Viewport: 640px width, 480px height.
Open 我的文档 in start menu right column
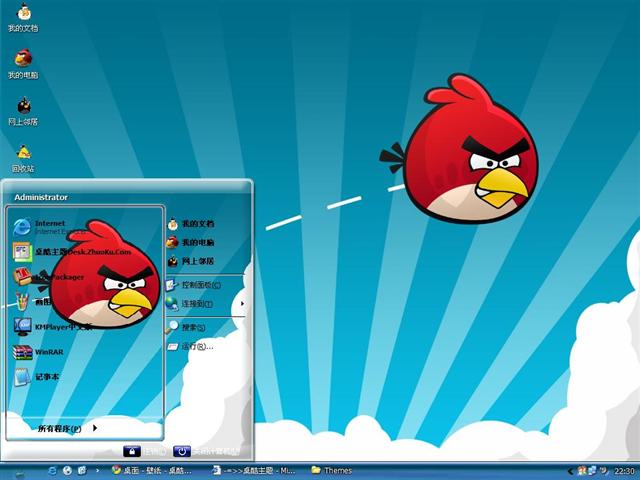(191, 224)
